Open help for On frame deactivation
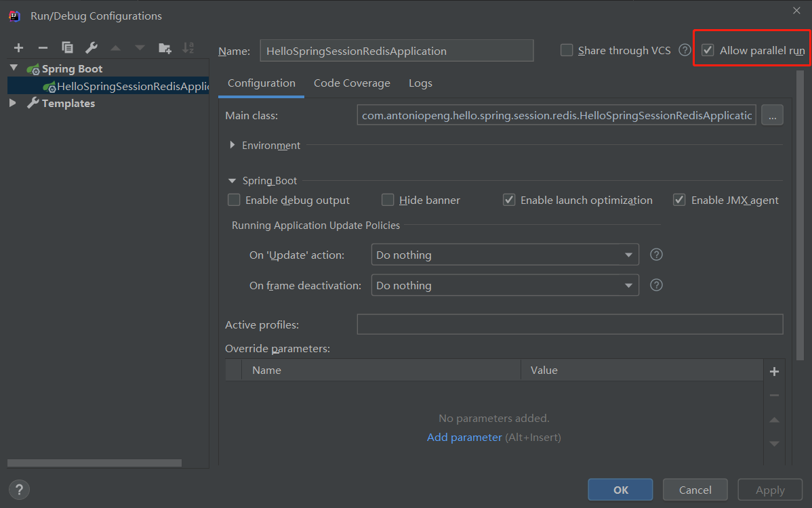Image resolution: width=812 pixels, height=508 pixels. tap(656, 285)
